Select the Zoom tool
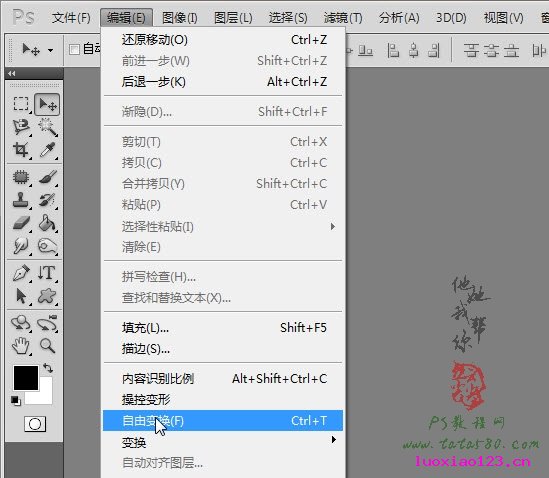This screenshot has width=549, height=478. pyautogui.click(x=48, y=346)
